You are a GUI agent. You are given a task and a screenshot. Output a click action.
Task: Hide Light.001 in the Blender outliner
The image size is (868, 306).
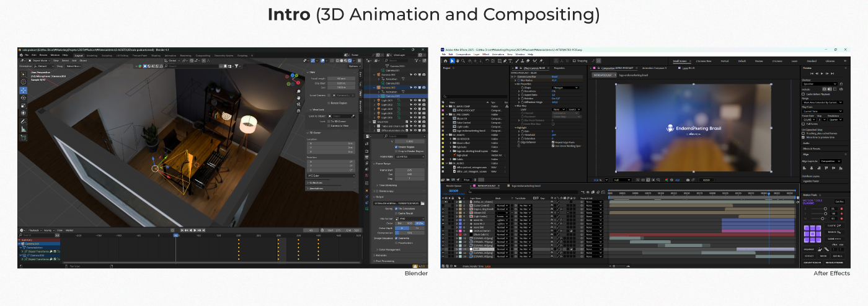click(x=415, y=101)
